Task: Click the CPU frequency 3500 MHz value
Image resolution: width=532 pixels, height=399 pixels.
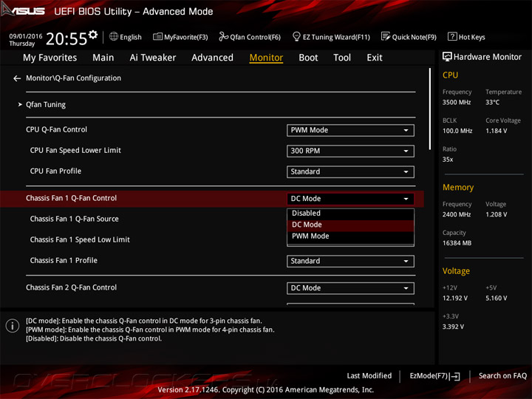Action: point(457,103)
